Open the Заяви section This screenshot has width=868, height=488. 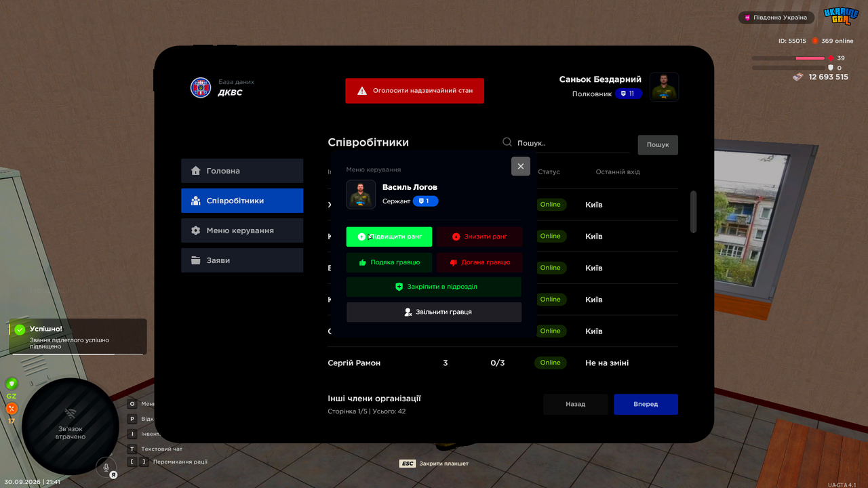point(242,260)
